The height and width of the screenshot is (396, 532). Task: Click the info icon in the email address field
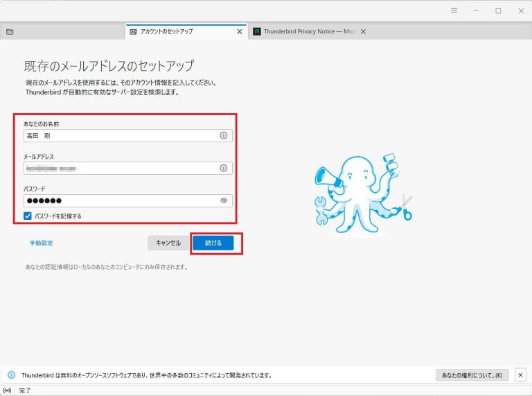click(223, 168)
